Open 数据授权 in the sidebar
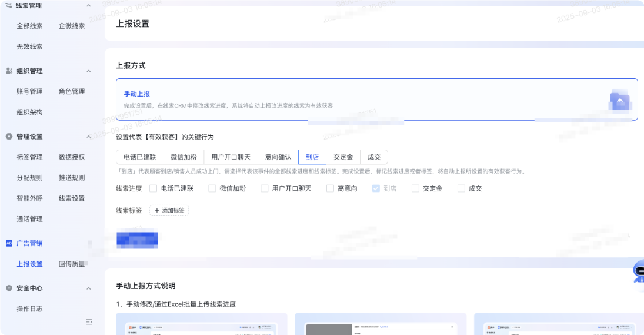644x335 pixels. (x=72, y=157)
